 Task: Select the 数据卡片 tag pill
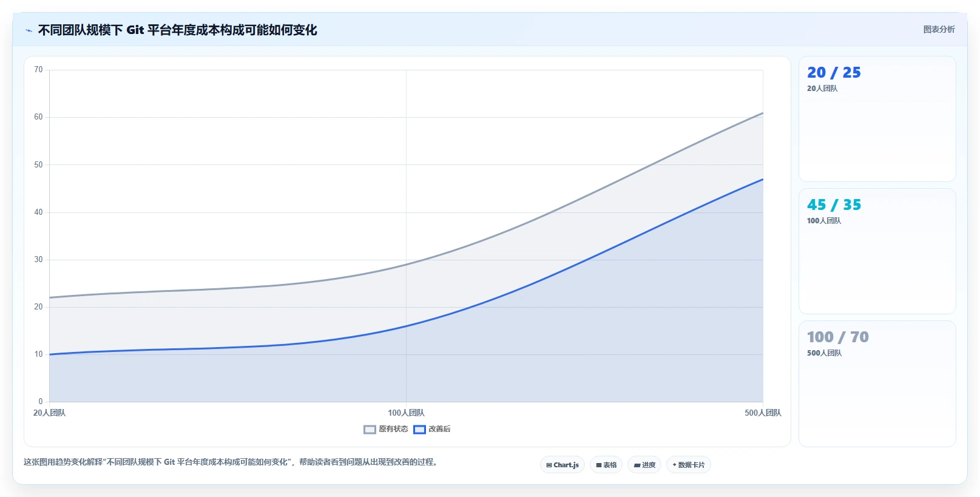pos(689,465)
